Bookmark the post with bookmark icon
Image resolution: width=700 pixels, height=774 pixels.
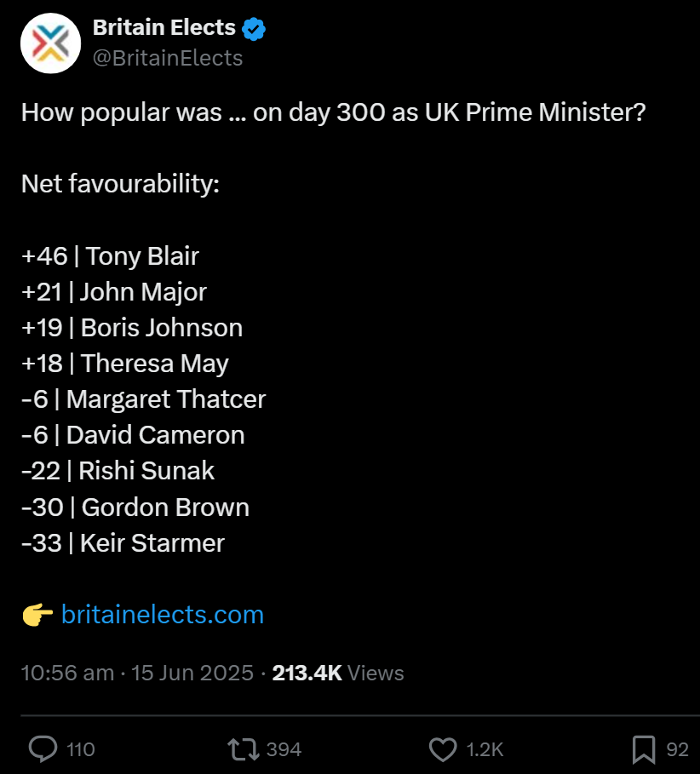pyautogui.click(x=644, y=749)
